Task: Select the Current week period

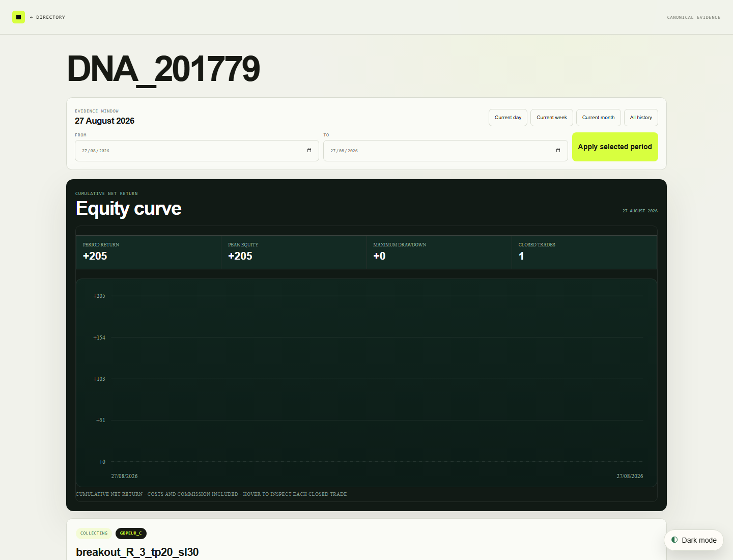Action: [x=552, y=118]
